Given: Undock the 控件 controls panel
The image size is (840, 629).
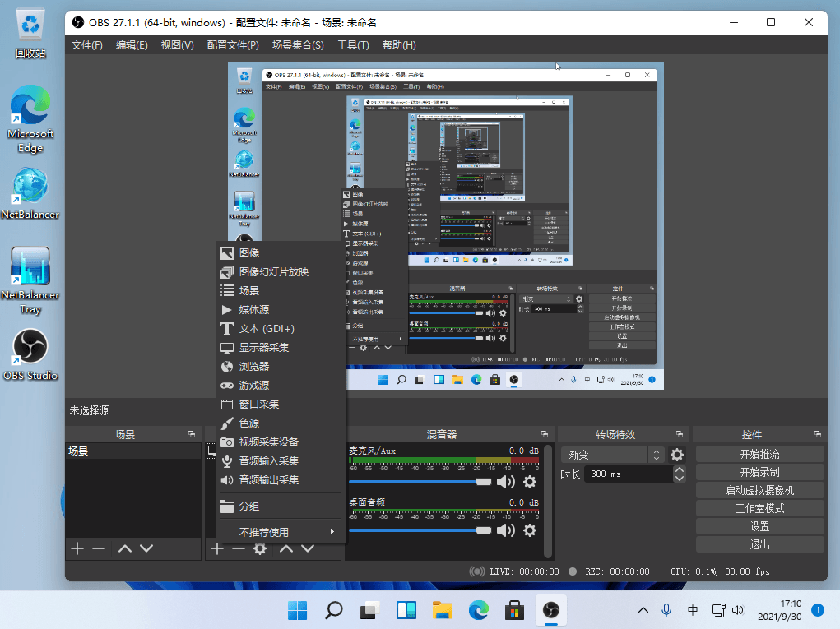Looking at the screenshot, I should [818, 434].
